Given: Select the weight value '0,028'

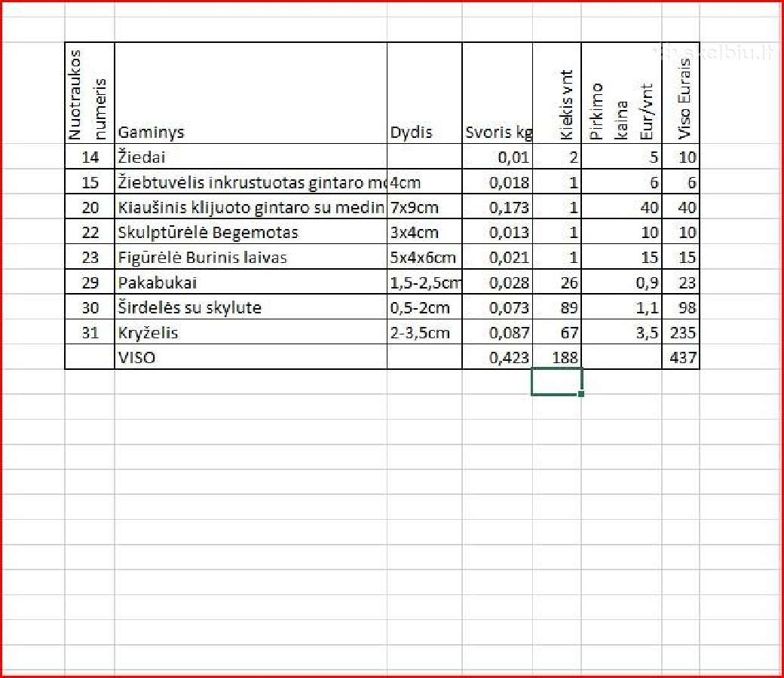Looking at the screenshot, I should (x=498, y=282).
